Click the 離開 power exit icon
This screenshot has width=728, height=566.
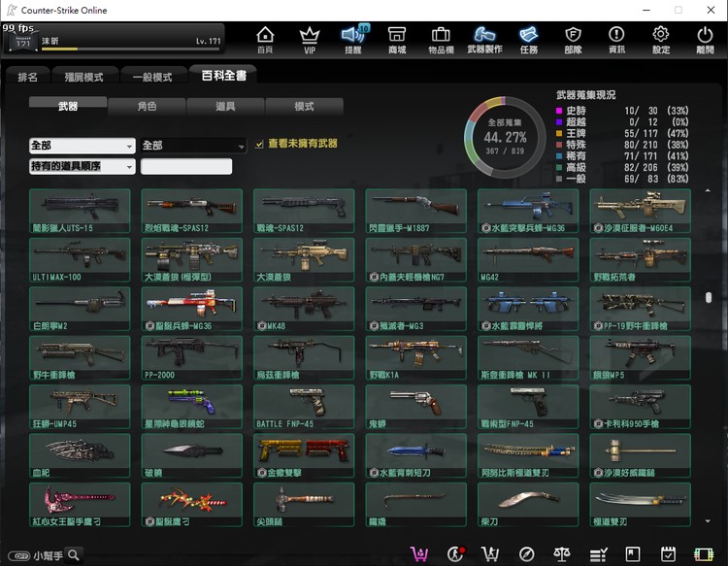[705, 40]
